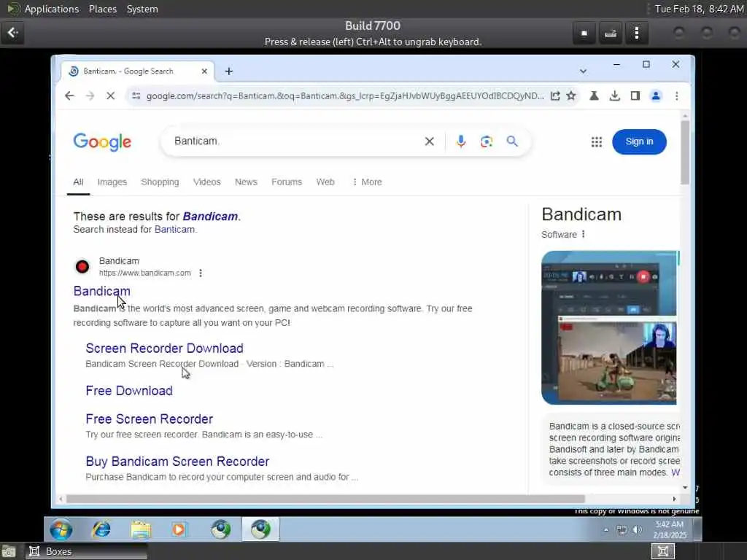
Task: Open the Applications menu
Action: [52, 9]
